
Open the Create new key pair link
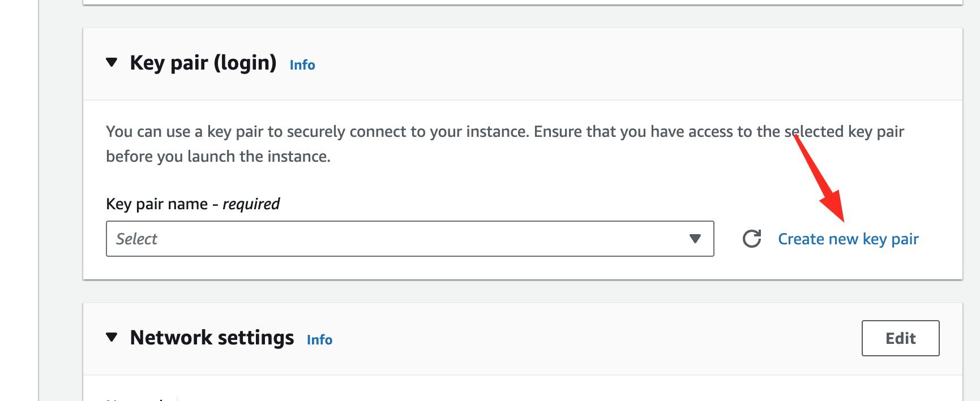point(848,239)
